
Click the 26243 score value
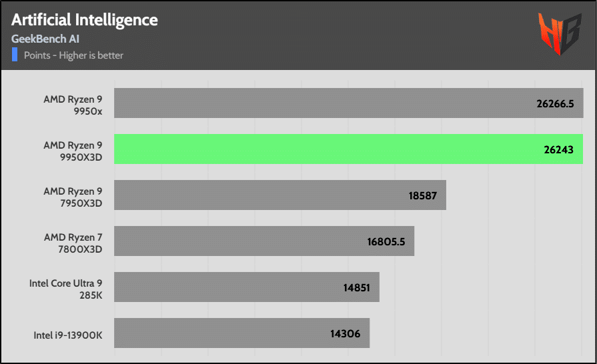559,150
